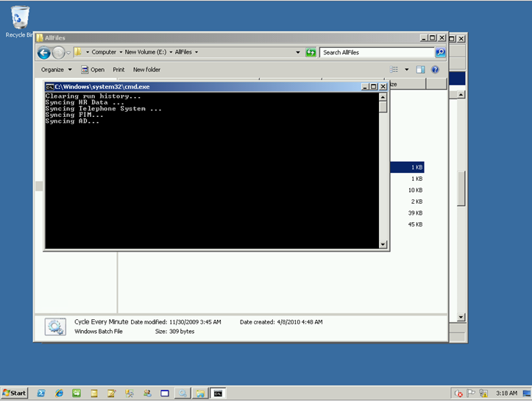Click the batch file icon in details pane
Screen dimensions: 532x403
pos(55,327)
